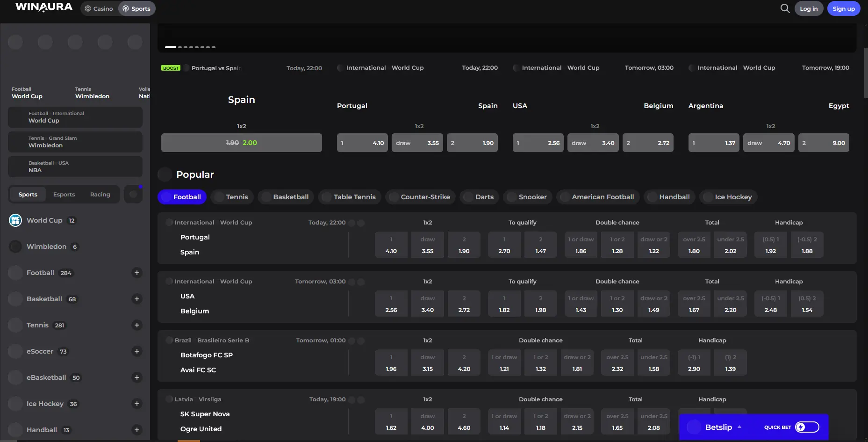868x442 pixels.
Task: Click the WINAURA logo
Action: tap(44, 7)
